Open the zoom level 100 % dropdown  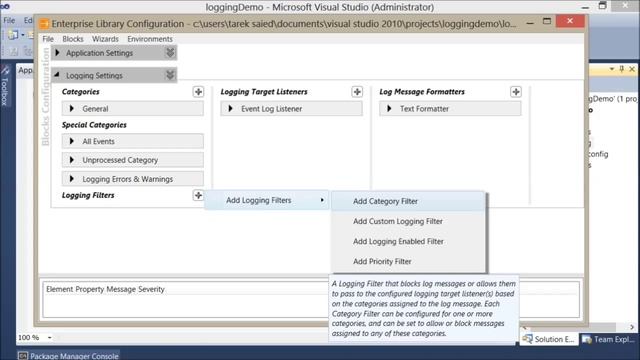click(x=49, y=338)
